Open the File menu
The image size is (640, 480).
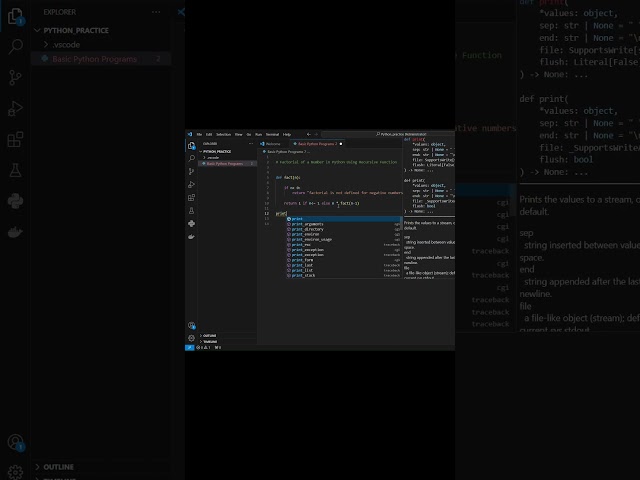click(x=199, y=134)
